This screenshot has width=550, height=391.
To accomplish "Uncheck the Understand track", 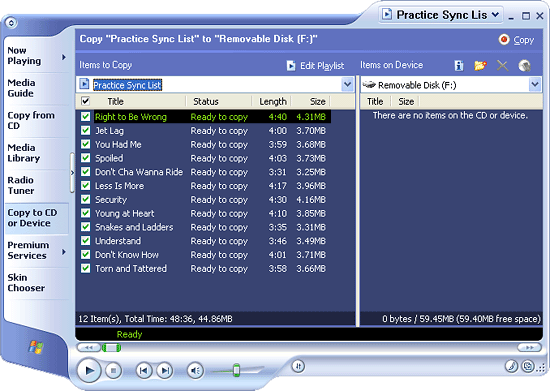I will click(x=85, y=241).
